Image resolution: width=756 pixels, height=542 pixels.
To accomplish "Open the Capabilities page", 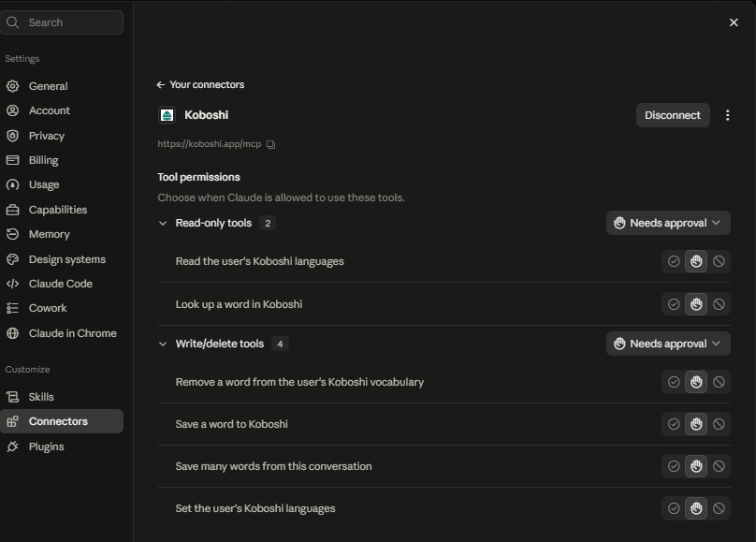I will click(x=62, y=210).
